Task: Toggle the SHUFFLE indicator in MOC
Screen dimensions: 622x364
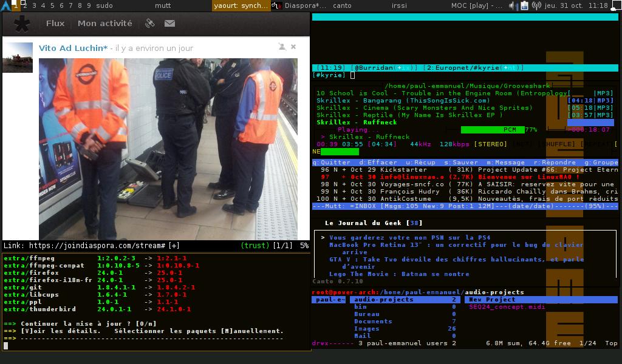Action: point(558,144)
